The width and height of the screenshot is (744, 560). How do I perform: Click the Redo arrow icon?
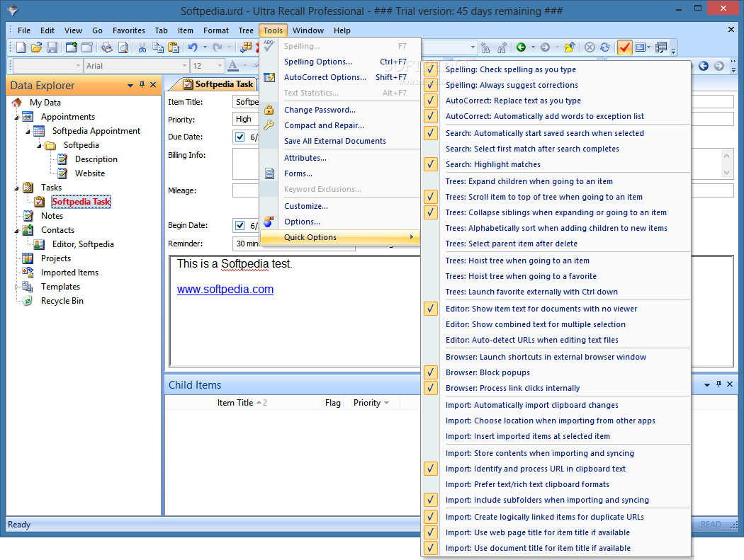[x=218, y=47]
